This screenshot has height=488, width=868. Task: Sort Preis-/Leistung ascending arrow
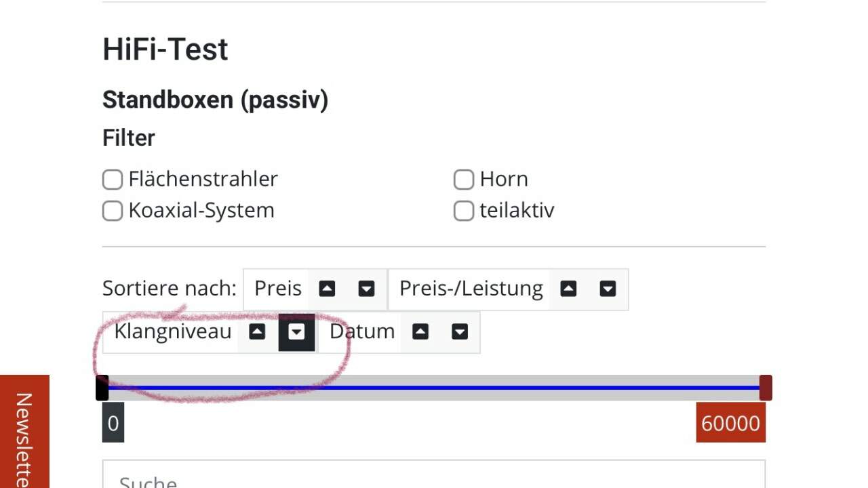568,289
